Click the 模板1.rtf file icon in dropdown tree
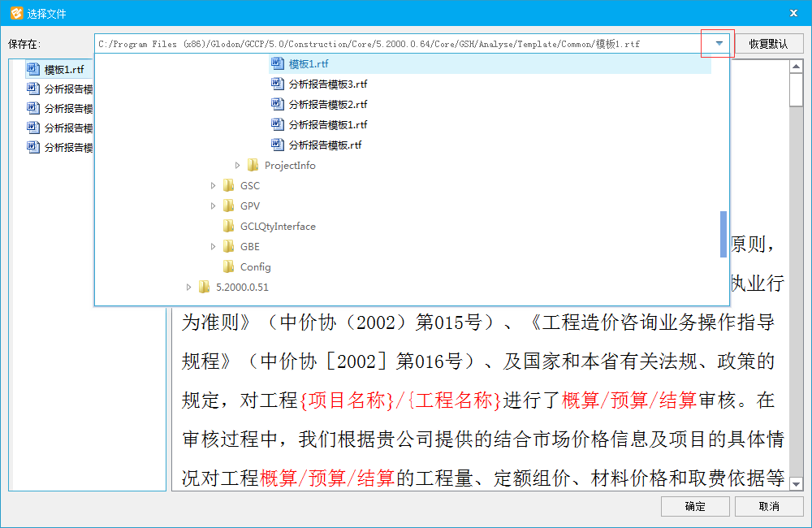This screenshot has height=528, width=812. (277, 64)
